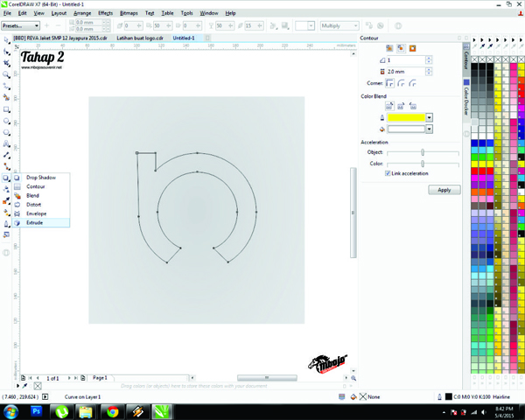Select the bevel corner option
Image resolution: width=525 pixels, height=420 pixels.
(x=412, y=83)
